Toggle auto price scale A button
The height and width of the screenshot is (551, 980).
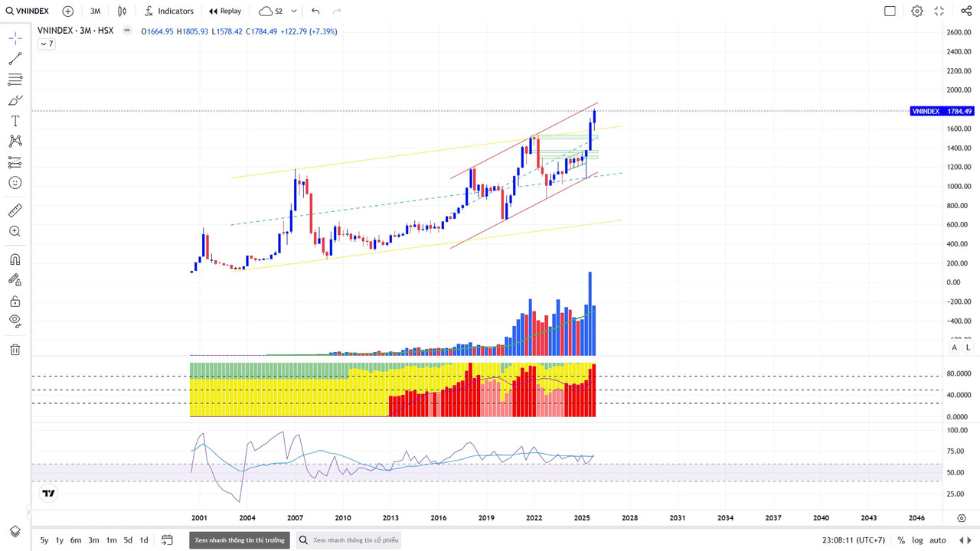(954, 347)
